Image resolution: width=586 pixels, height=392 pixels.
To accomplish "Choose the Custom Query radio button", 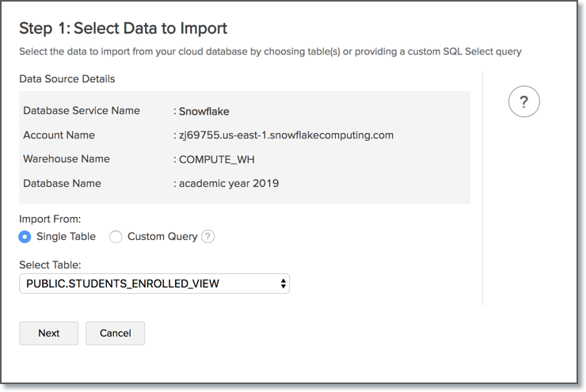I will point(116,237).
